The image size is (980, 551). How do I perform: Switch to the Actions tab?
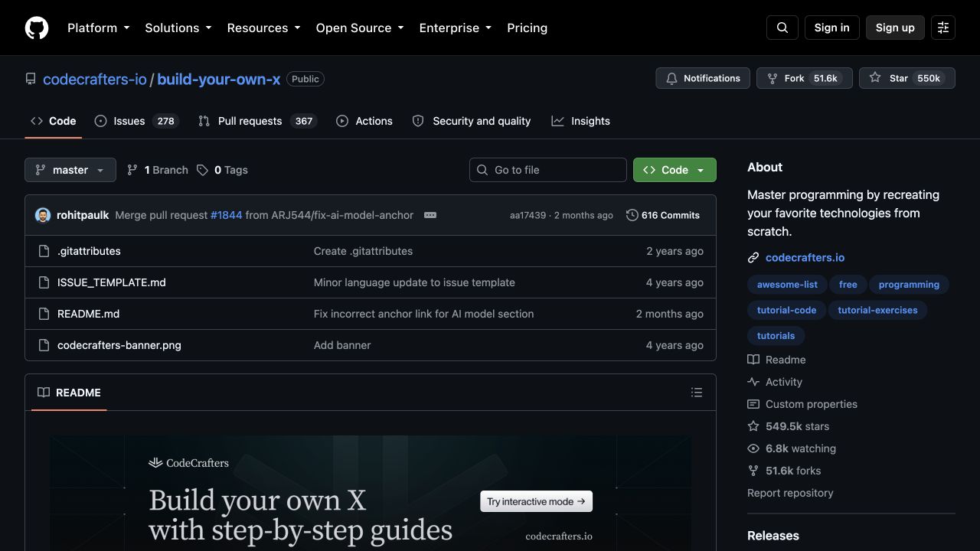click(364, 121)
